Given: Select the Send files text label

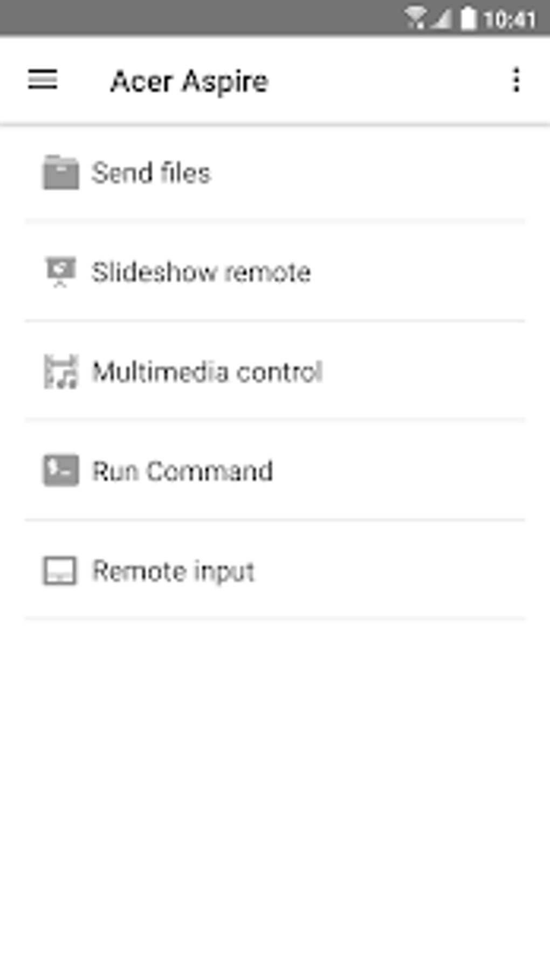Looking at the screenshot, I should [x=152, y=173].
